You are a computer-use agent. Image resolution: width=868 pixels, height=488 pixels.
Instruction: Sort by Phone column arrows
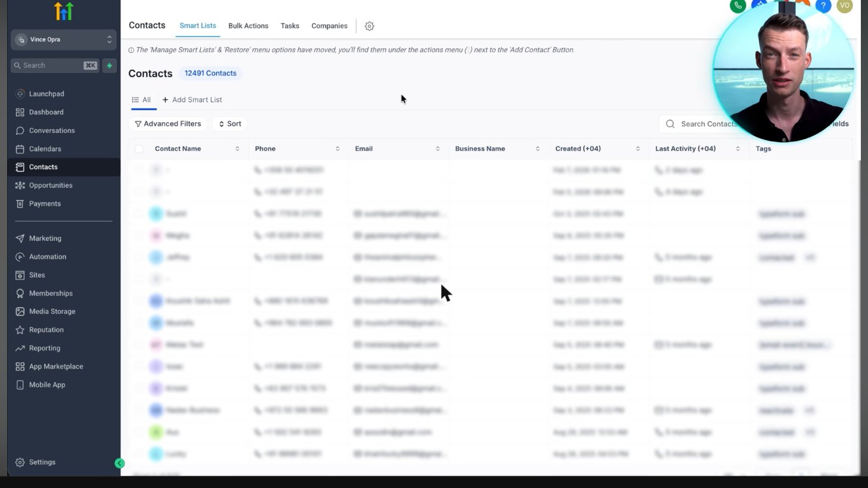tap(337, 149)
